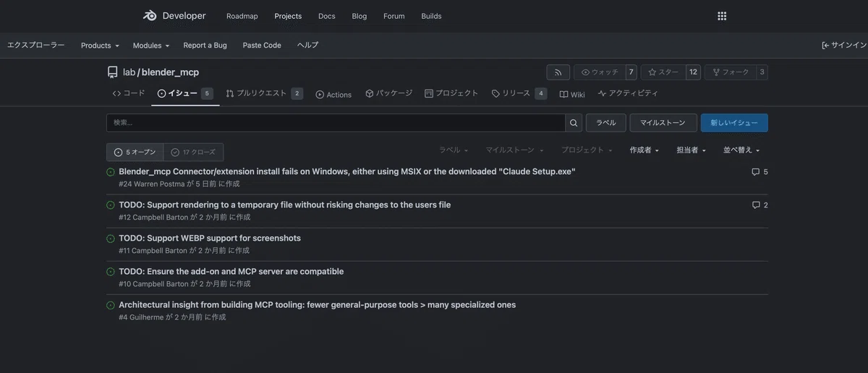Screen dimensions: 868x373
Task: Watch the repository with ウォッチ button
Action: [x=600, y=72]
